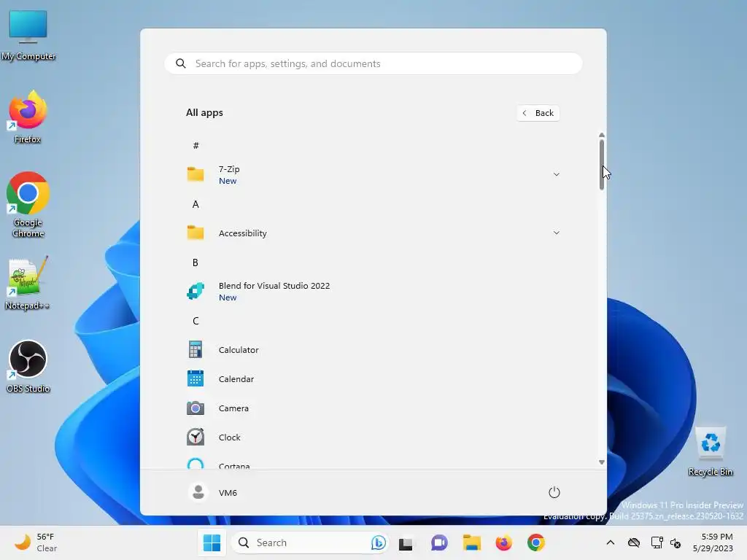Click the taskbar Search box
The height and width of the screenshot is (560, 747).
click(310, 542)
